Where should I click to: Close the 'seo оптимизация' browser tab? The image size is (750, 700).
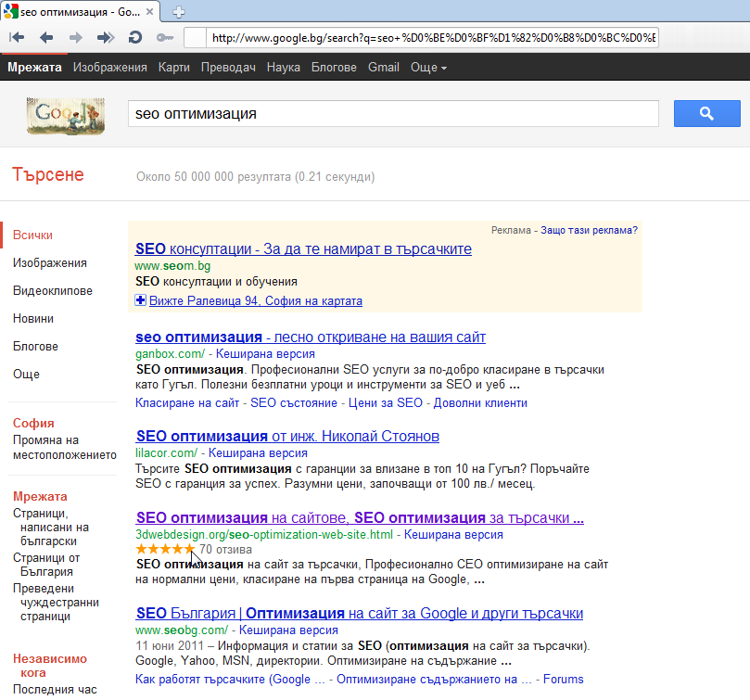[x=149, y=12]
